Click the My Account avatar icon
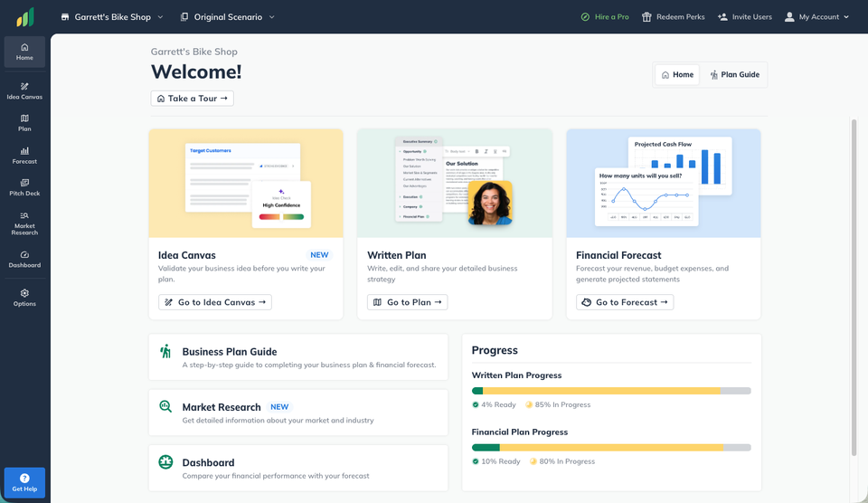 pos(789,17)
